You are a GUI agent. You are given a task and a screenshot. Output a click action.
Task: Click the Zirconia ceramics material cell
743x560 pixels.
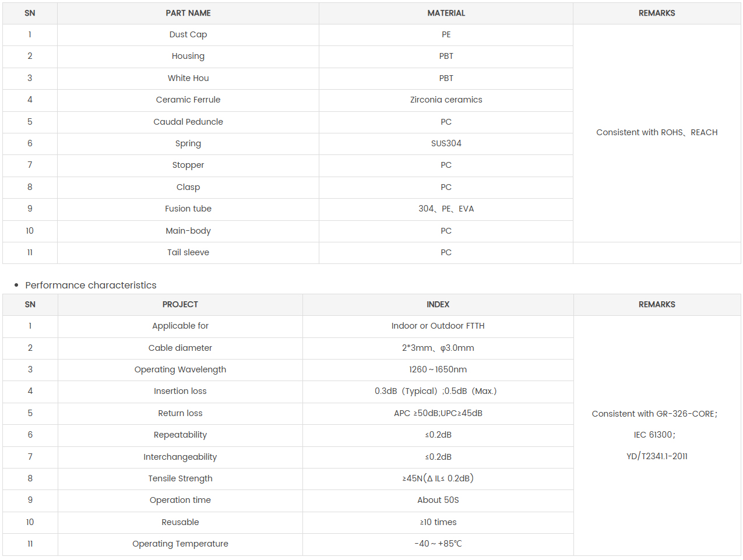[x=446, y=100]
